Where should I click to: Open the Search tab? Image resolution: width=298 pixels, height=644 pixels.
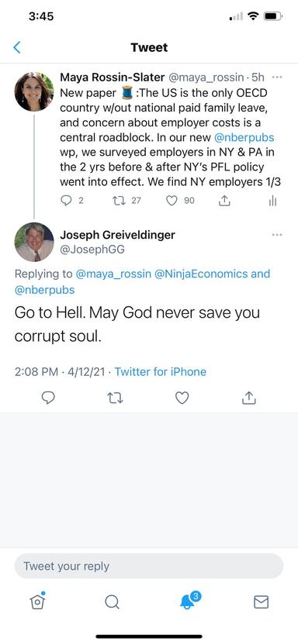pyautogui.click(x=112, y=602)
